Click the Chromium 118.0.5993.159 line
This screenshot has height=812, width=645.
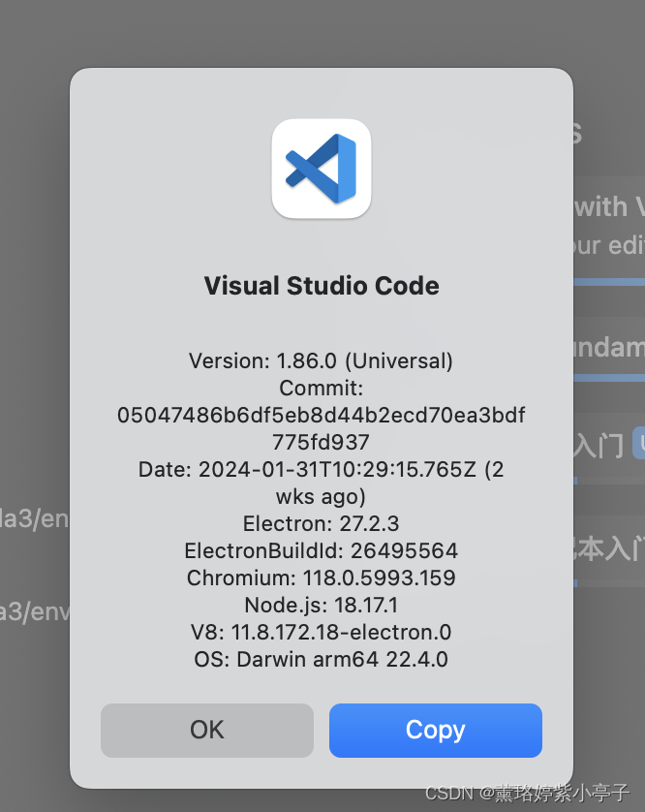[x=321, y=578]
